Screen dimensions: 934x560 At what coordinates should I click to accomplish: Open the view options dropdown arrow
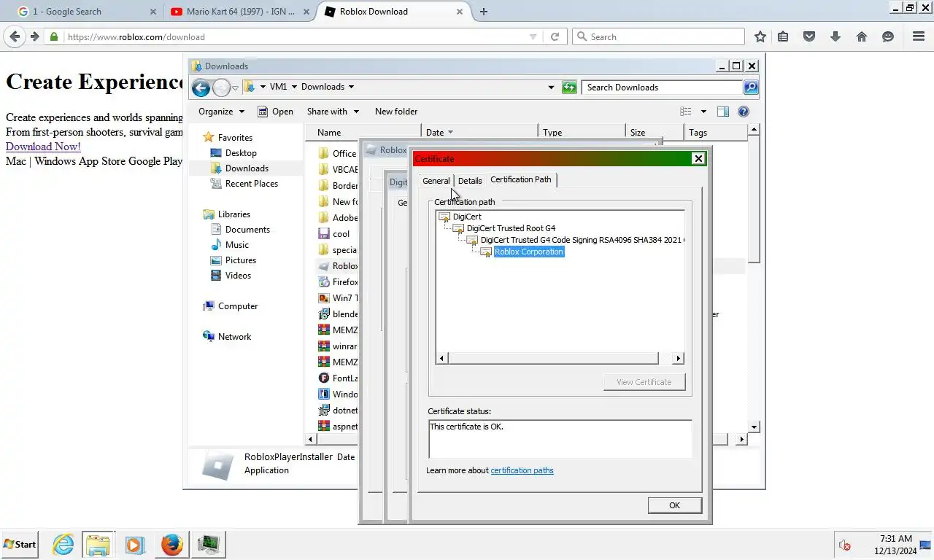coord(703,112)
